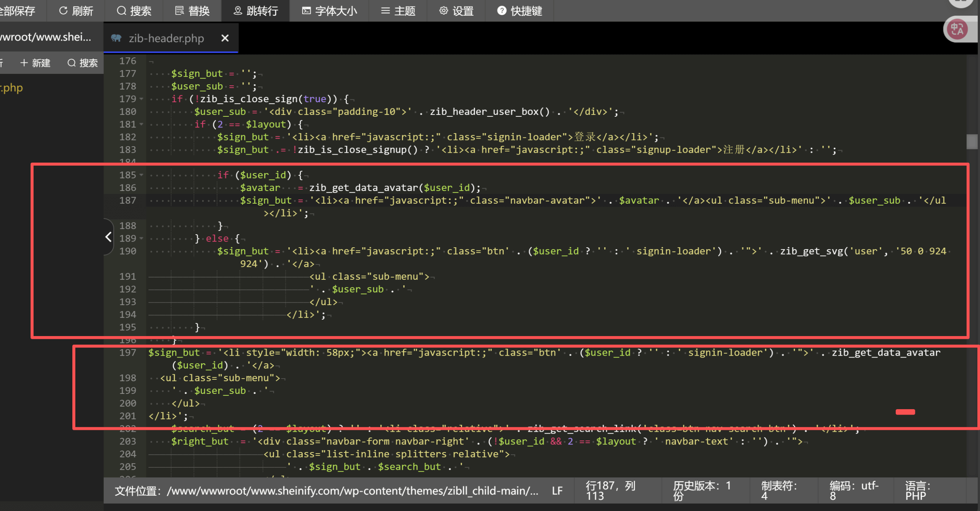Collapse the file sidebar with the arrow handle
Viewport: 980px width, 511px height.
(108, 237)
